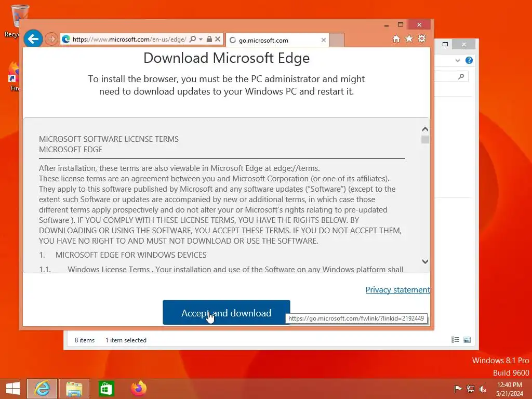Open the Windows Start button
Viewport: 532px width, 399px height.
[x=13, y=389]
